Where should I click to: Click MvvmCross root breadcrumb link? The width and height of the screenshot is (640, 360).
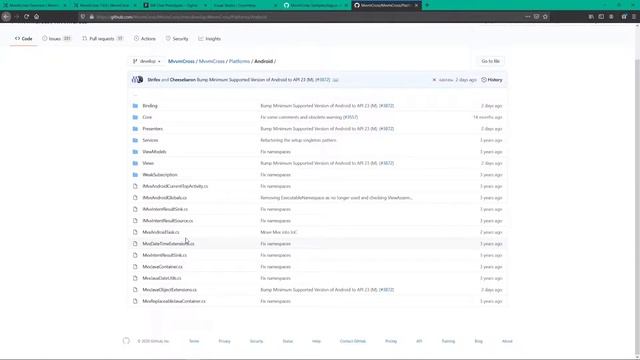[181, 61]
